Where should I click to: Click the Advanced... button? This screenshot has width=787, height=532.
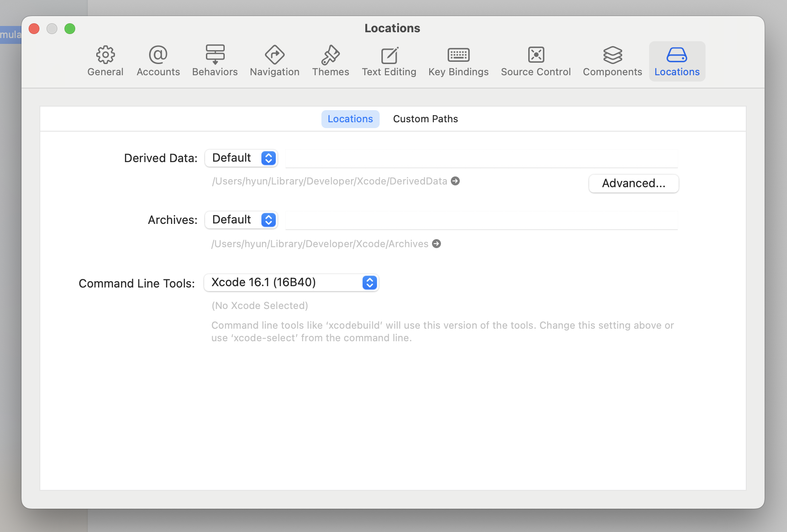click(x=633, y=183)
